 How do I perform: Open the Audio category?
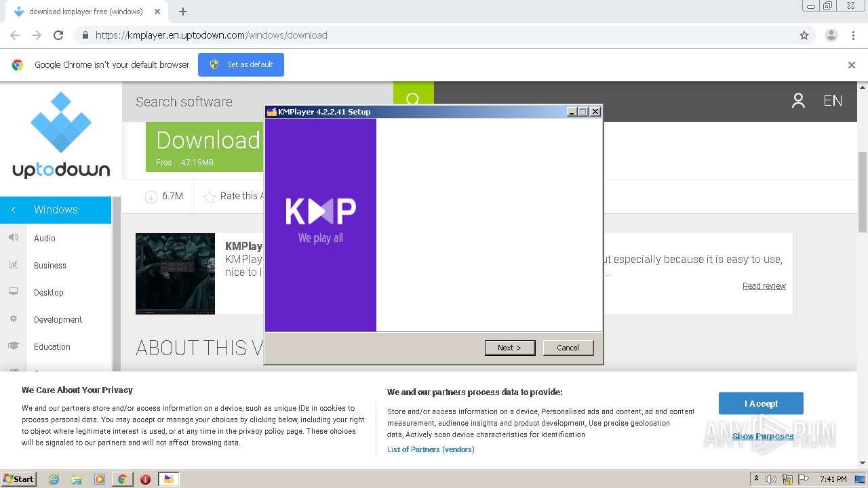point(45,239)
